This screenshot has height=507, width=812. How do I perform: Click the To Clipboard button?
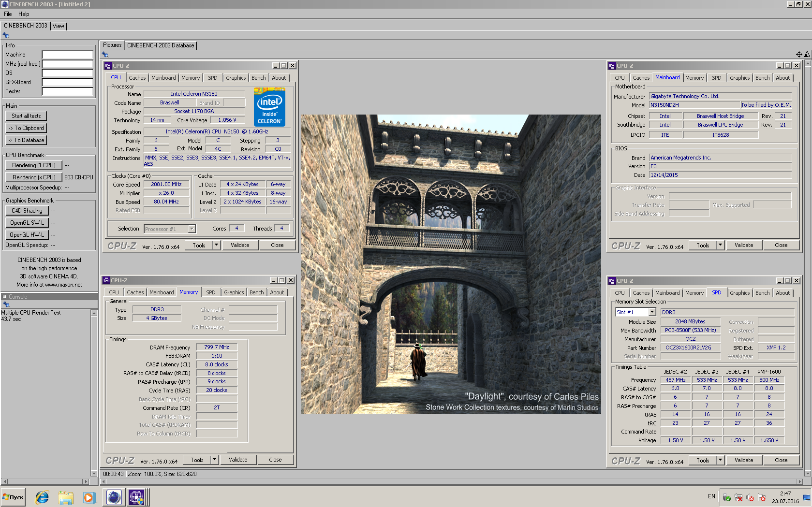coord(26,128)
